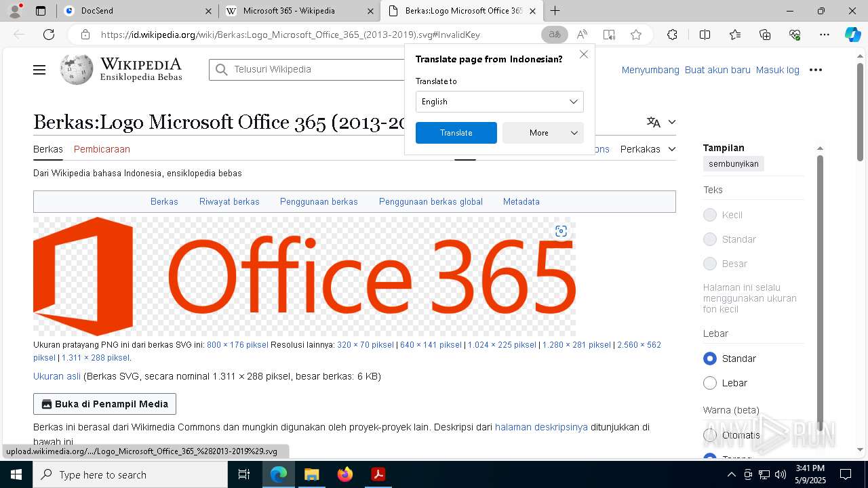Open Adobe Acrobat from taskbar
The image size is (868, 488).
click(378, 474)
